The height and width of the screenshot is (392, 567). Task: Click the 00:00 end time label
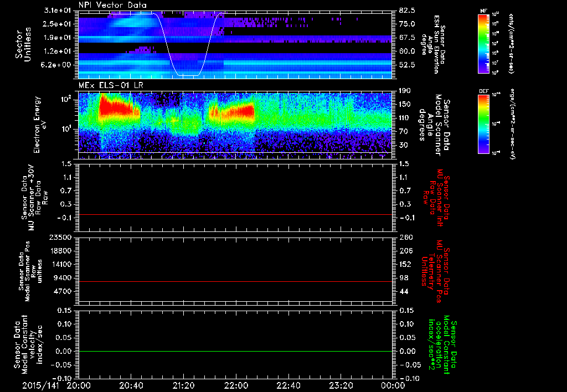click(x=393, y=385)
